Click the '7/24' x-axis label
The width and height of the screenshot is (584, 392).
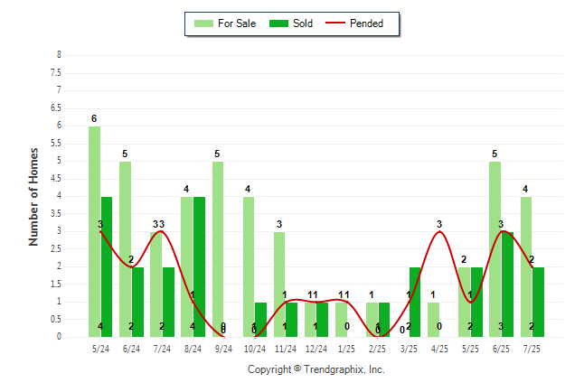coord(162,349)
